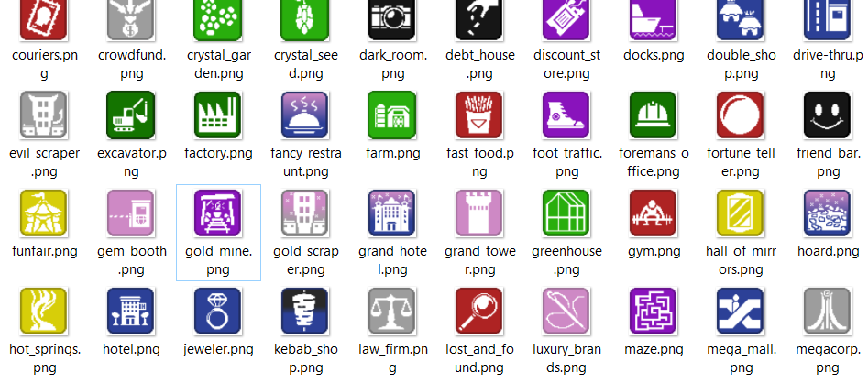Click the lost_and_found.png magnifier icon
Screen dimensions: 868x383
479,311
